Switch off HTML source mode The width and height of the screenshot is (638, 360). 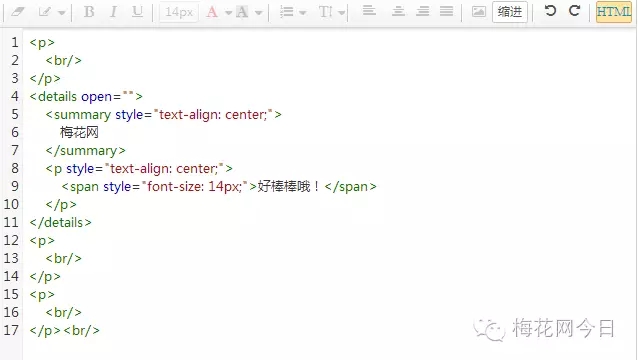point(614,12)
